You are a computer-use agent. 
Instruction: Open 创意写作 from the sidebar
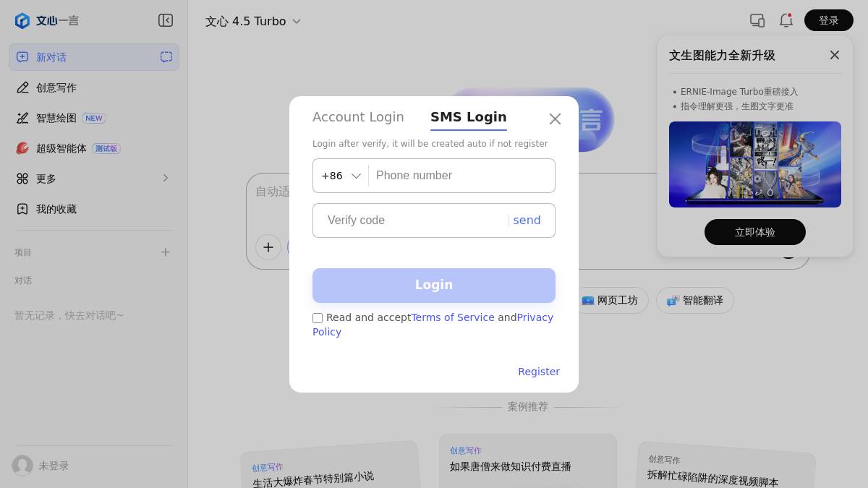coord(94,87)
